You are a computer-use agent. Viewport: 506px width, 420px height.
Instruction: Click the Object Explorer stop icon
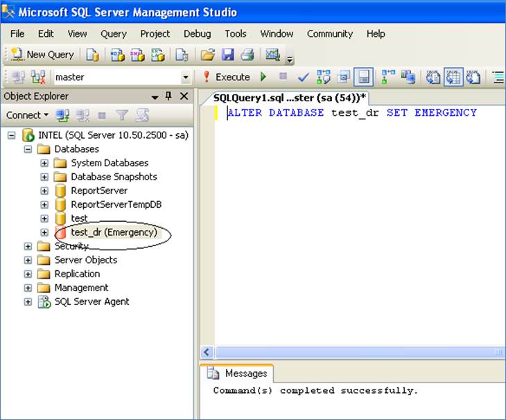pyautogui.click(x=102, y=115)
